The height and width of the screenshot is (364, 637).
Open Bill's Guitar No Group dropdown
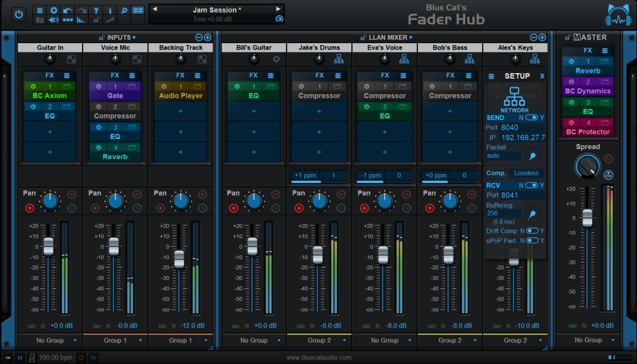pyautogui.click(x=254, y=340)
